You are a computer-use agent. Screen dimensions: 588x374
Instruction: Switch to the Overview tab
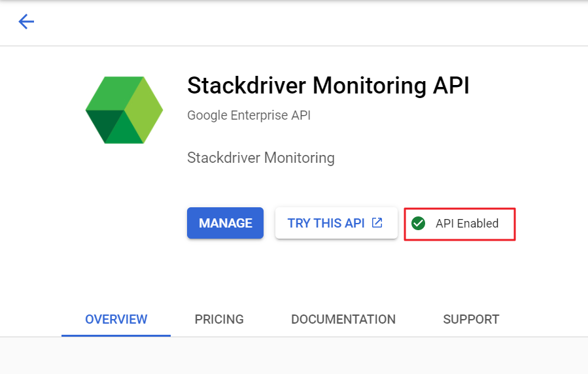point(116,319)
